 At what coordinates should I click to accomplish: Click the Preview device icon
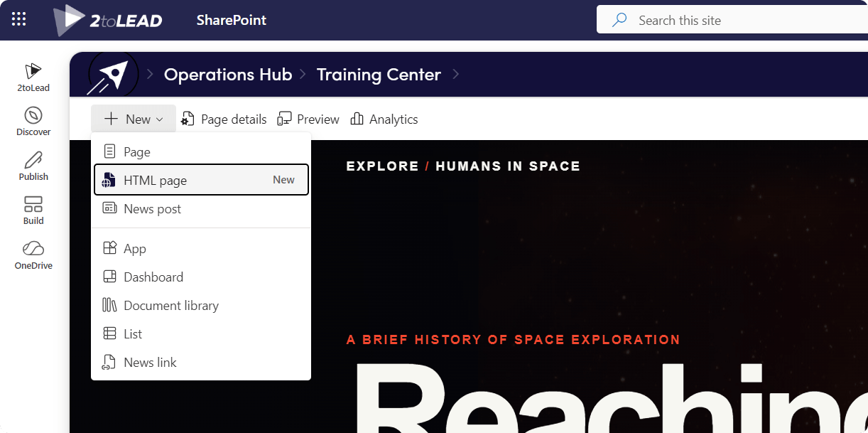click(x=285, y=119)
